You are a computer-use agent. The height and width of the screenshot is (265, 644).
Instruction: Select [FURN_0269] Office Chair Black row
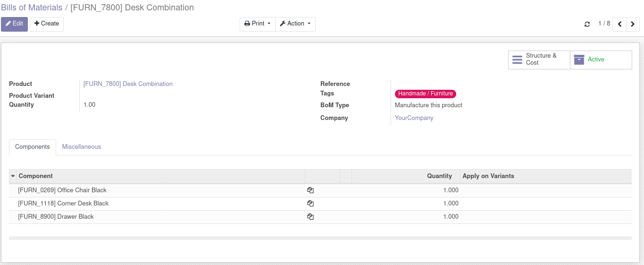320,190
